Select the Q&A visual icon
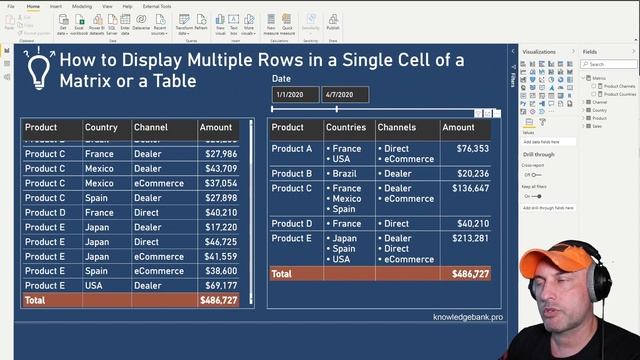The image size is (640, 360). (551, 104)
